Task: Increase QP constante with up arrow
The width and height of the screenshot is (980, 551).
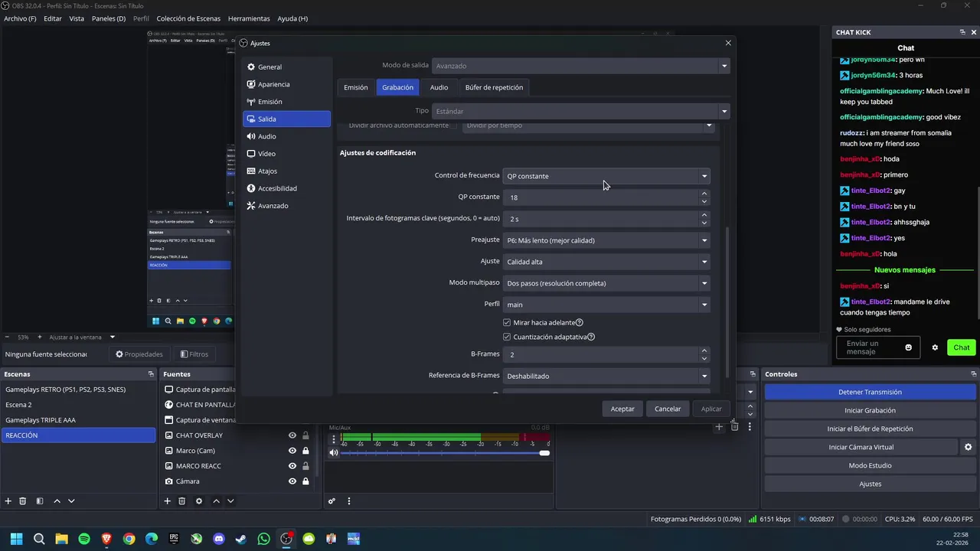Action: click(704, 194)
